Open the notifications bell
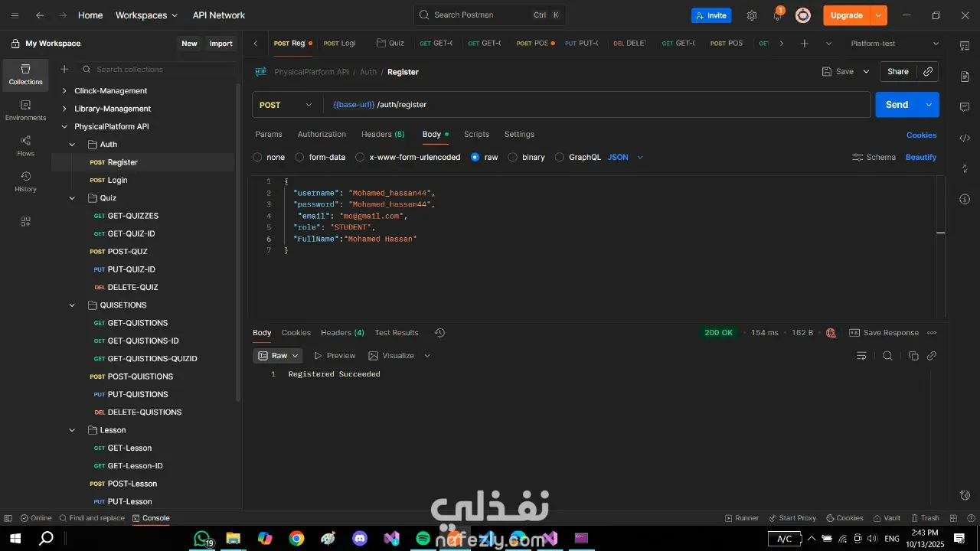980x551 pixels. click(778, 15)
